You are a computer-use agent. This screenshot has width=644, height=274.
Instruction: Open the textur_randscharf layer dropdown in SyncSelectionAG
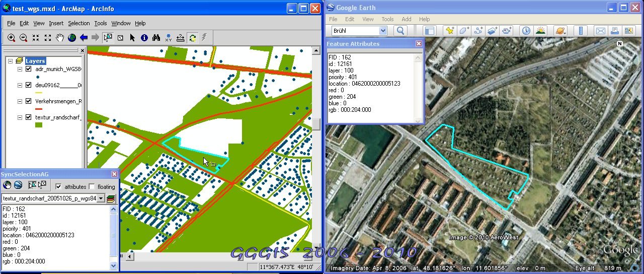(101, 198)
